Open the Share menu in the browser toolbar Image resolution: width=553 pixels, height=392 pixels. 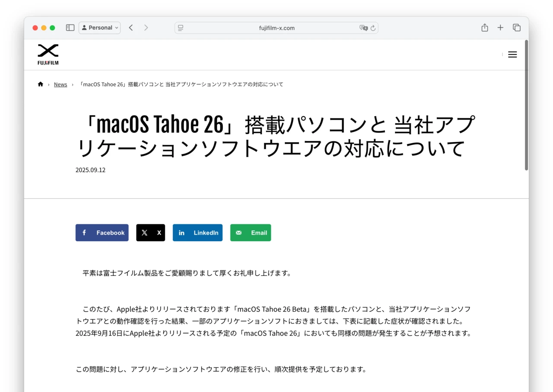(x=484, y=27)
